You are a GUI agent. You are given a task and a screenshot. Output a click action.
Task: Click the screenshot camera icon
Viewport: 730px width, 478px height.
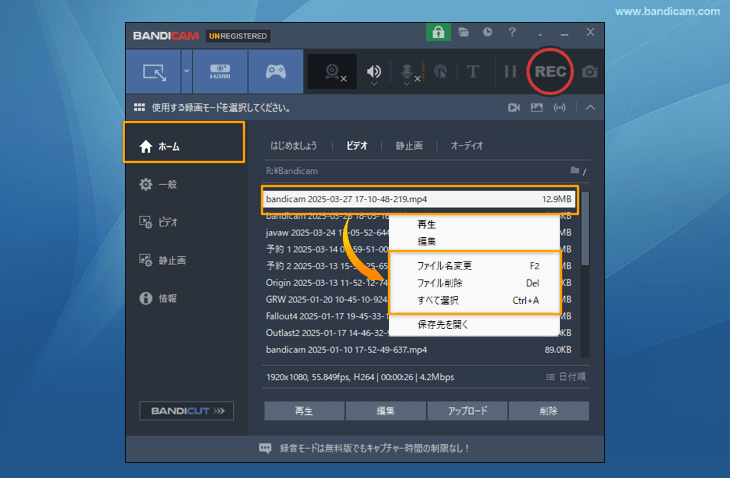(590, 72)
